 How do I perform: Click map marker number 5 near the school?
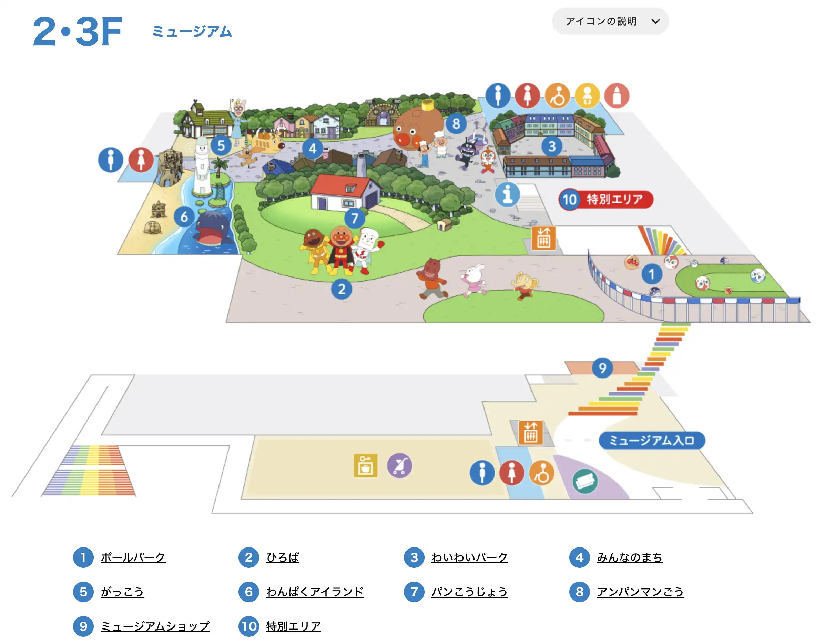[x=221, y=145]
